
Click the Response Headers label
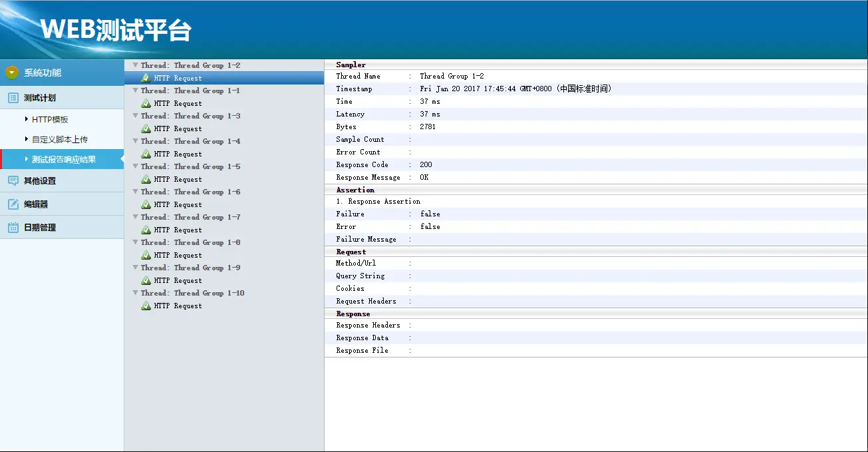[368, 325]
